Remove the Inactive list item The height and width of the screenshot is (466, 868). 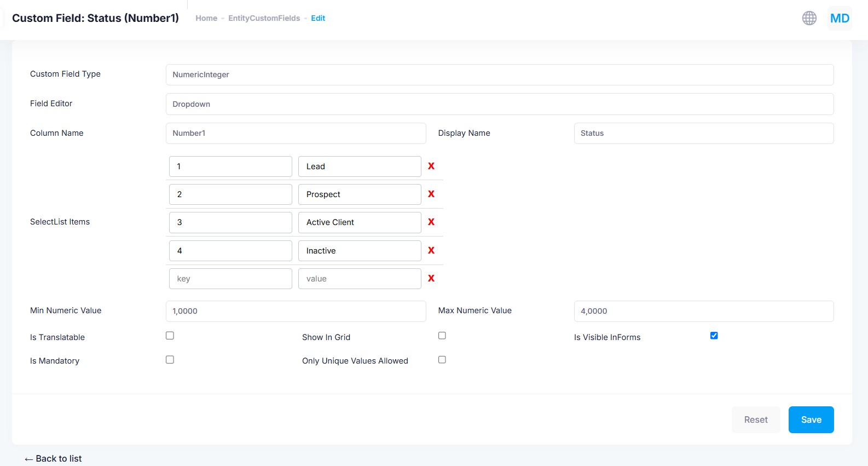pyautogui.click(x=431, y=250)
